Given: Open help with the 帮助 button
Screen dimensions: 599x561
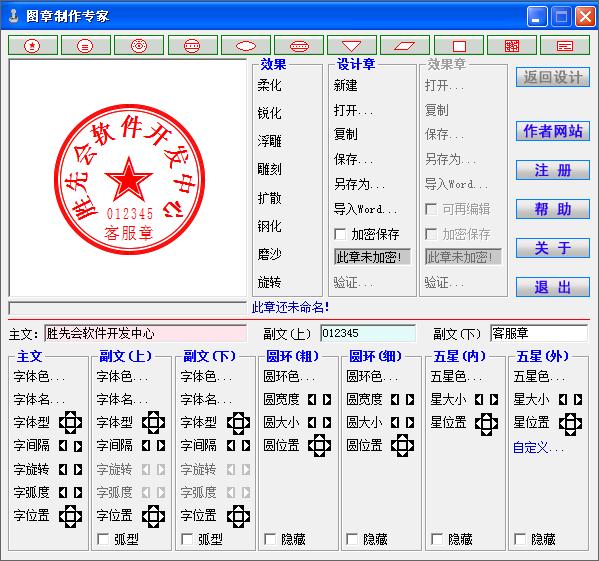Looking at the screenshot, I should 553,209.
